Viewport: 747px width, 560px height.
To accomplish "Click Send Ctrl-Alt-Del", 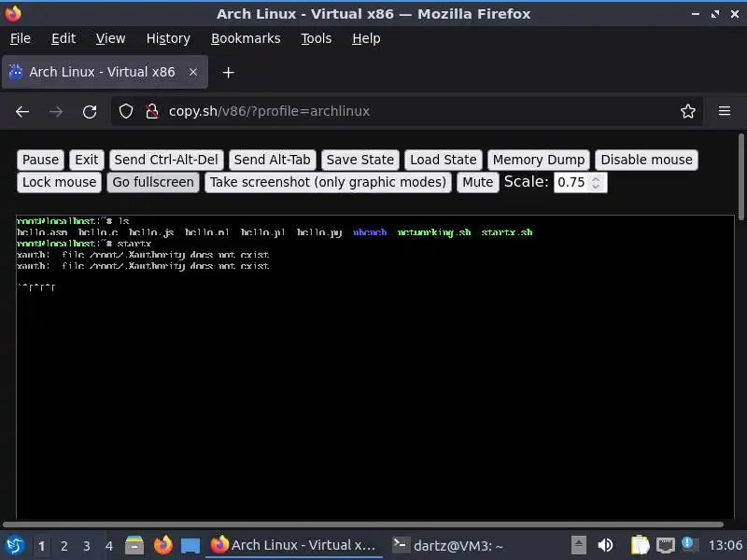I will (x=166, y=160).
